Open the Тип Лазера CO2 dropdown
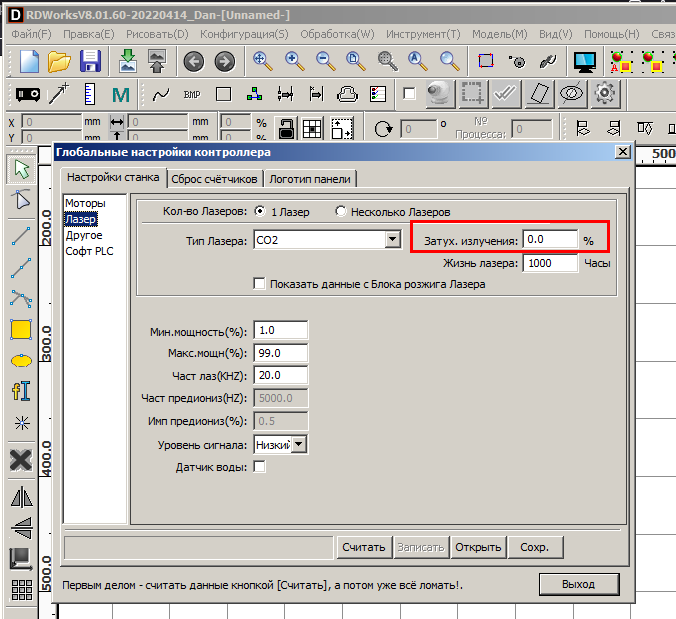This screenshot has width=676, height=619. pyautogui.click(x=393, y=239)
